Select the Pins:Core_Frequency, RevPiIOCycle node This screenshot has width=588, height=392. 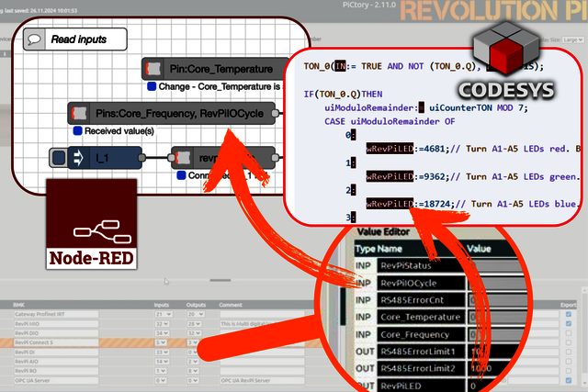click(172, 113)
